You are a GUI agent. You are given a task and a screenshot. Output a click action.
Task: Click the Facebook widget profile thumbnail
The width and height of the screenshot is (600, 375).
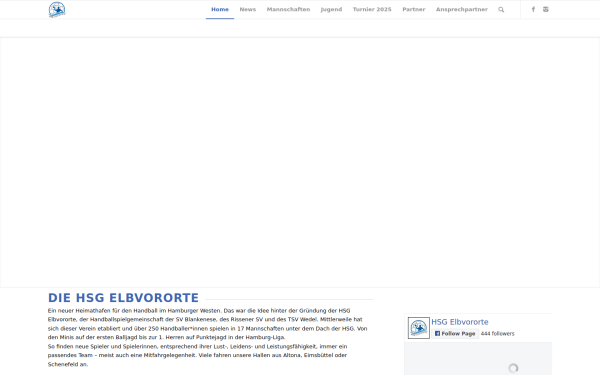(x=419, y=328)
